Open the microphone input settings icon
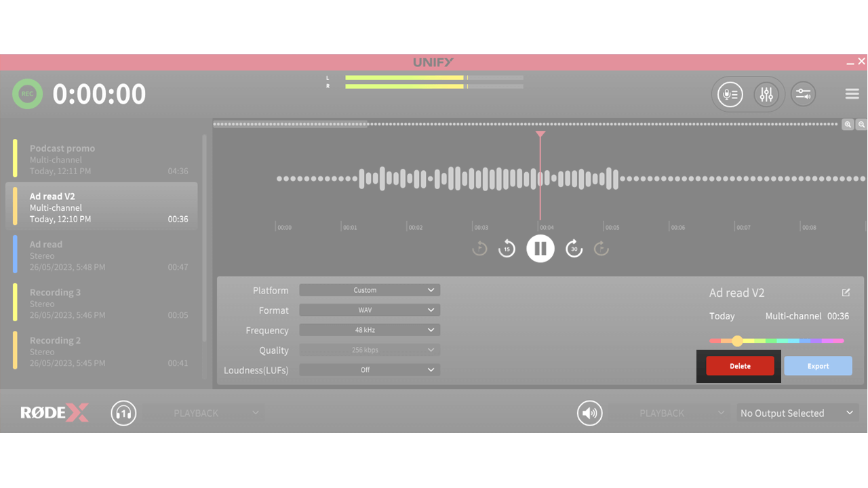Screen dimensions: 868x488 (730, 94)
